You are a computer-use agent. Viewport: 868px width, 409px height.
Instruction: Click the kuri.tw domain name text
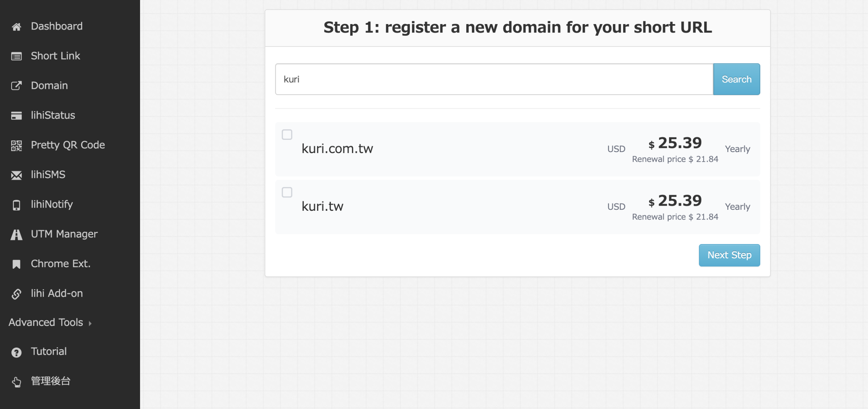(x=322, y=206)
